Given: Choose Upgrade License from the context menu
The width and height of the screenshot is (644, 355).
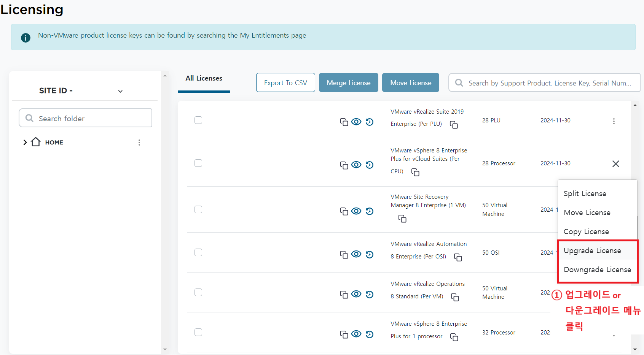Looking at the screenshot, I should [x=592, y=251].
